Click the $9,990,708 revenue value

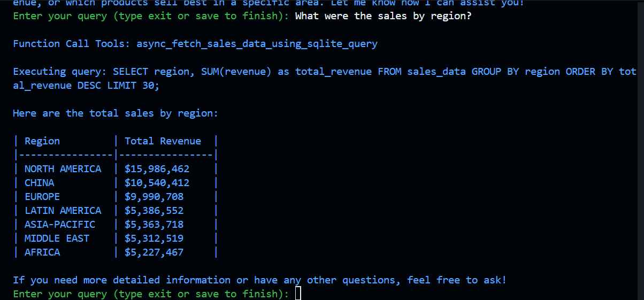[154, 197]
